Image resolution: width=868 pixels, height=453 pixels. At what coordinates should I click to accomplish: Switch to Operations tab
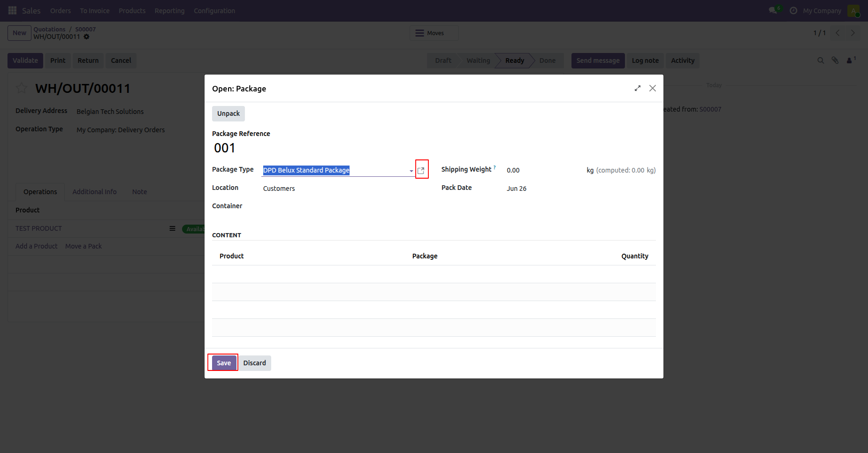point(40,192)
